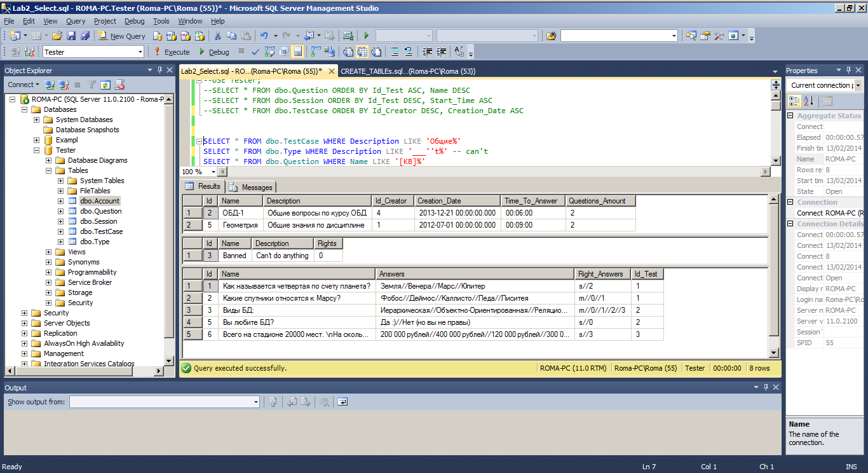Click the Database Engine Query icon

pyautogui.click(x=158, y=36)
